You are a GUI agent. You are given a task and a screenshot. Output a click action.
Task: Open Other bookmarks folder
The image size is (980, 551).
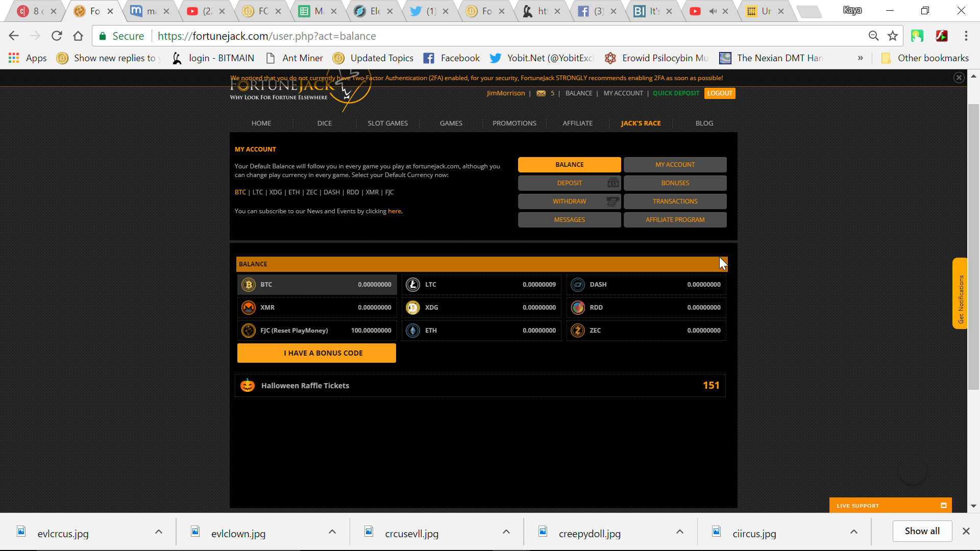point(924,58)
